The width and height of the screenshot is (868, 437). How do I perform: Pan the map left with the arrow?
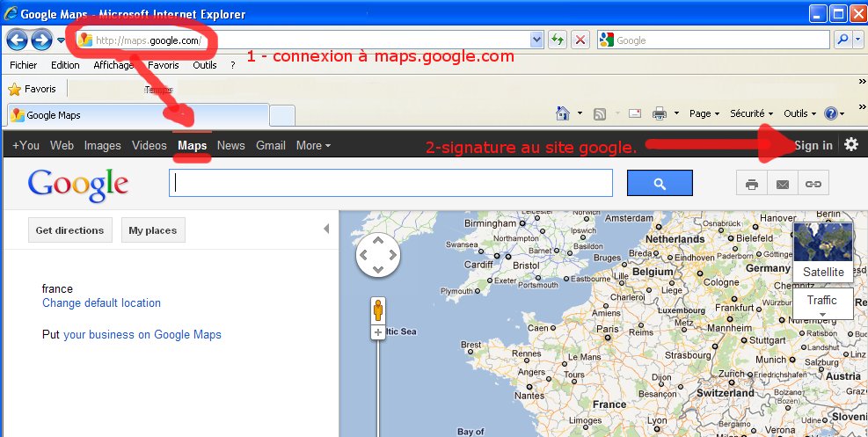point(363,255)
